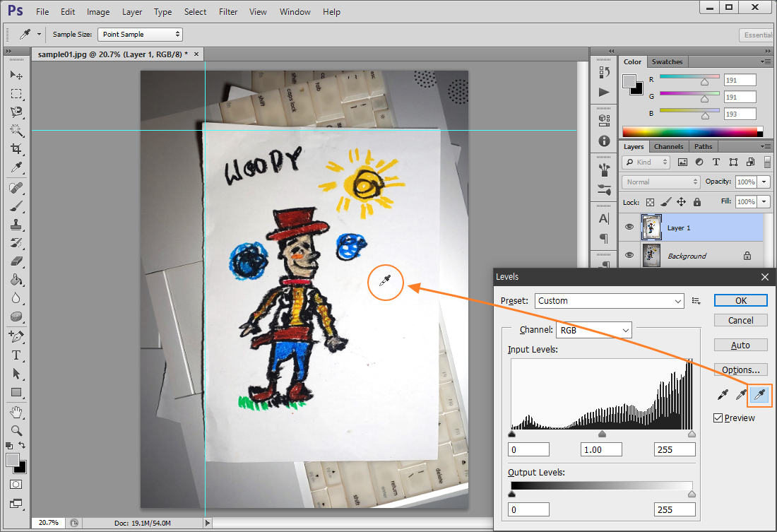
Task: Select the Path Selection tool
Action: (16, 374)
